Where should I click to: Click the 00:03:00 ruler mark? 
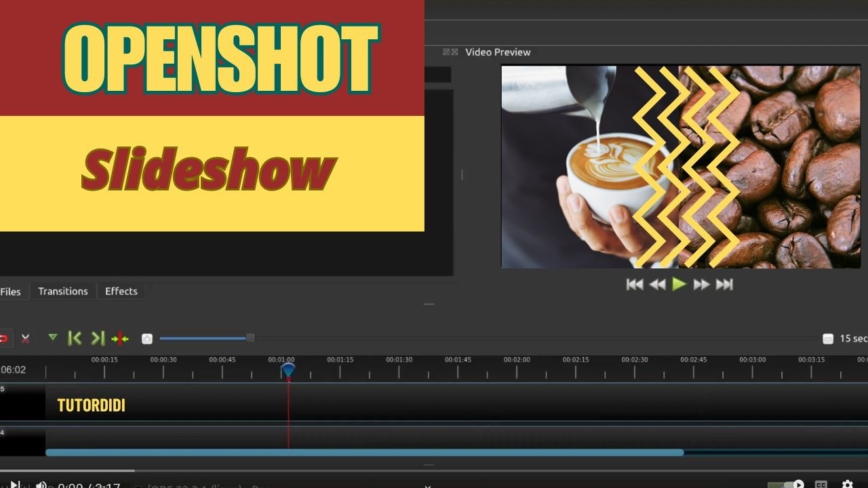tap(753, 360)
